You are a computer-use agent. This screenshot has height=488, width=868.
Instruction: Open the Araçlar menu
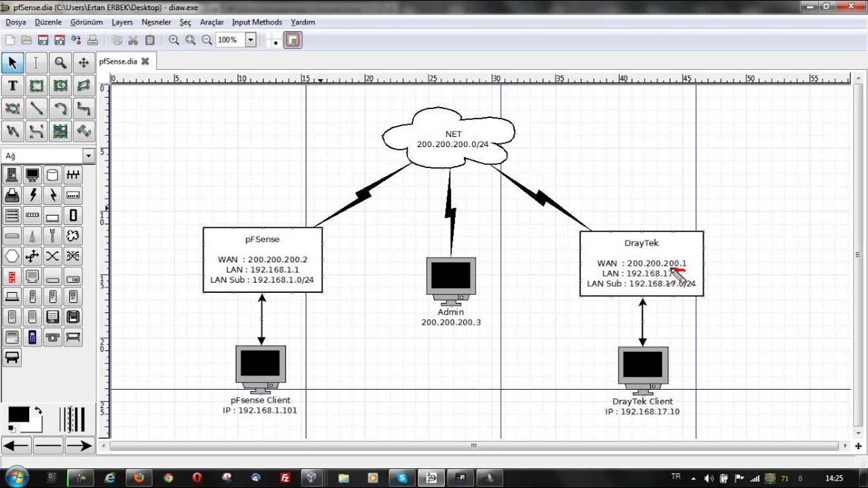[212, 22]
